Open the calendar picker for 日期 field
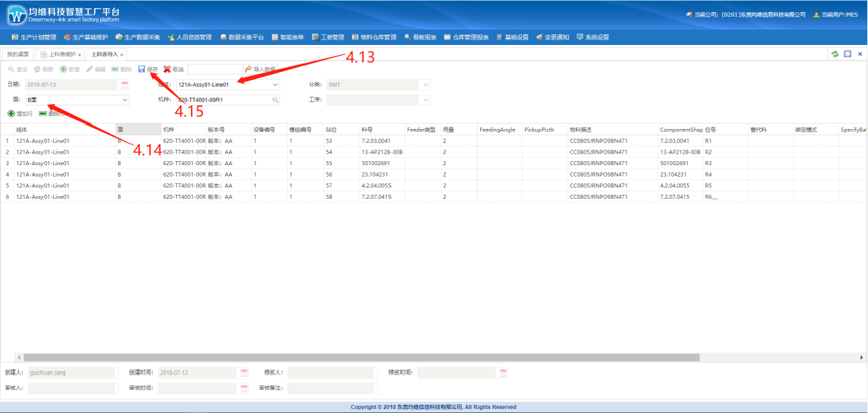This screenshot has width=868, height=413. coord(125,83)
